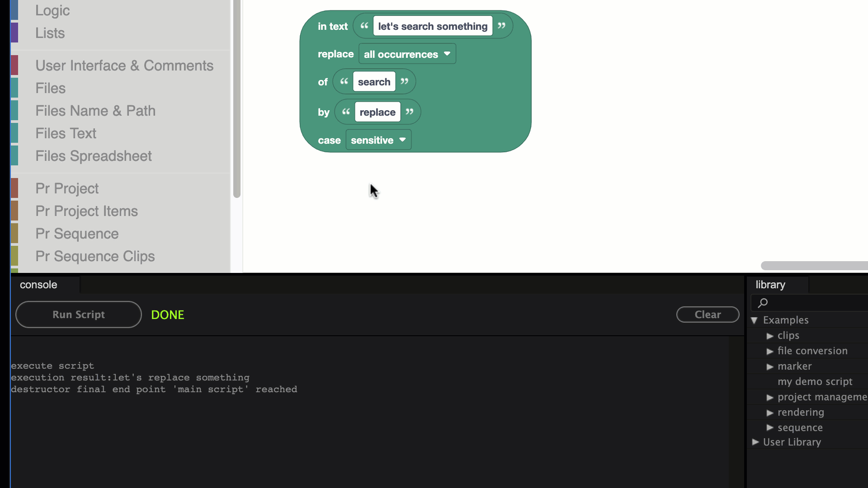Screen dimensions: 868x488
Task: Click the Lists category purple swatch
Action: point(14,33)
